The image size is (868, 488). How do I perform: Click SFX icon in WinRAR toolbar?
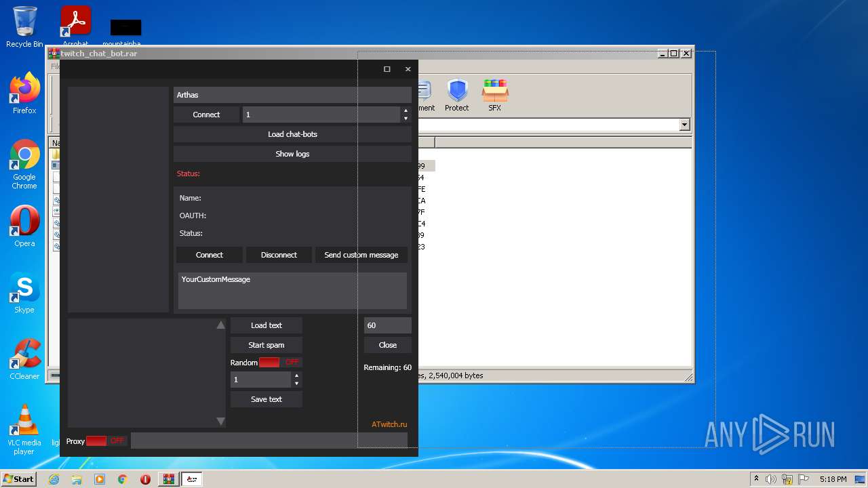[x=495, y=95]
